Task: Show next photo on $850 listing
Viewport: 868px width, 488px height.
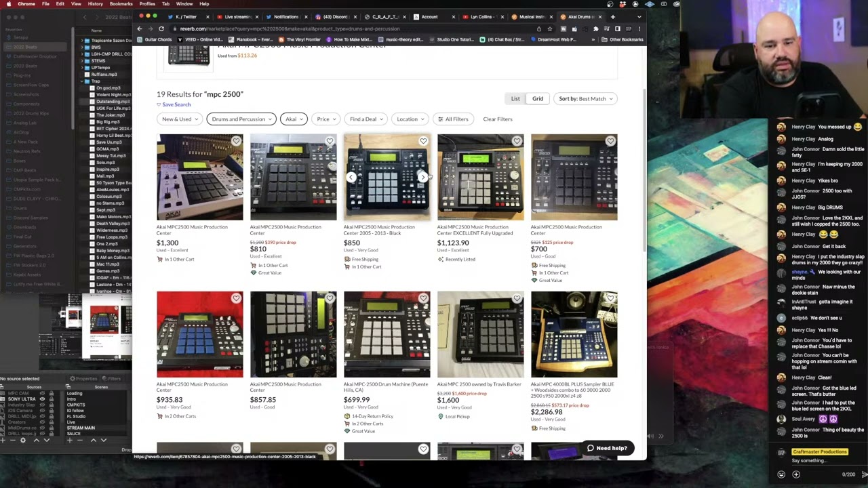Action: point(422,178)
